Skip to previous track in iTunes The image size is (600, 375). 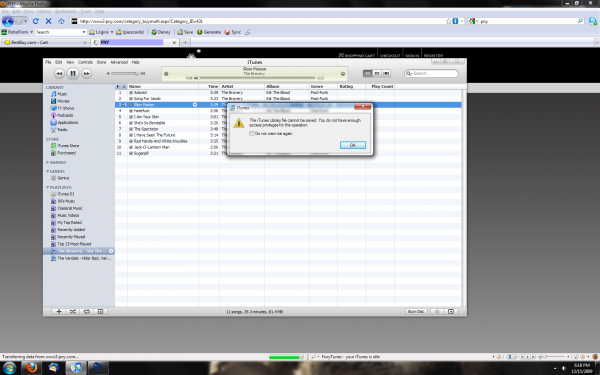click(x=59, y=73)
